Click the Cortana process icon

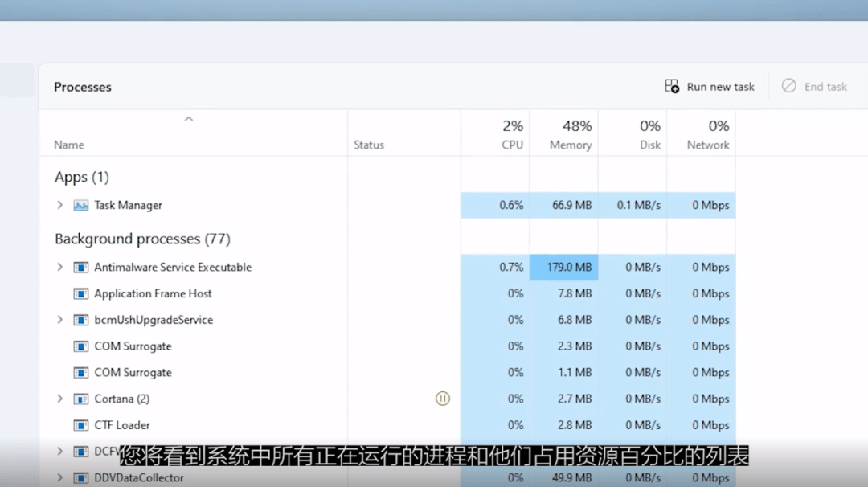pos(81,399)
